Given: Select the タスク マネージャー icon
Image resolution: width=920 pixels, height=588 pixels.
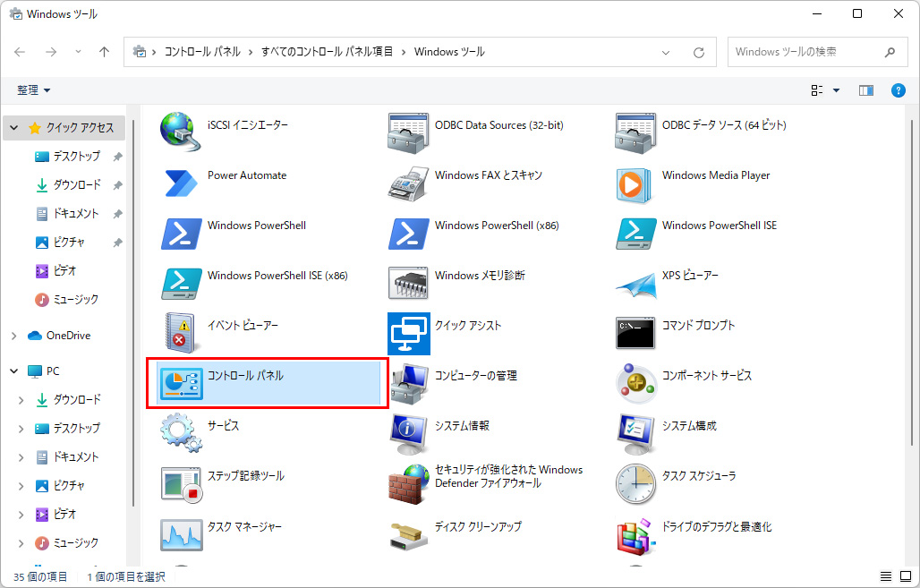Looking at the screenshot, I should [x=182, y=534].
